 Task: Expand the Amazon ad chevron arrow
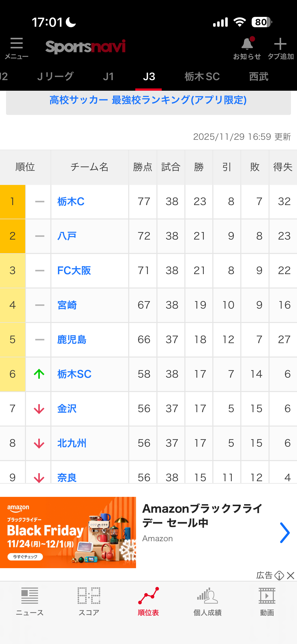(x=285, y=533)
